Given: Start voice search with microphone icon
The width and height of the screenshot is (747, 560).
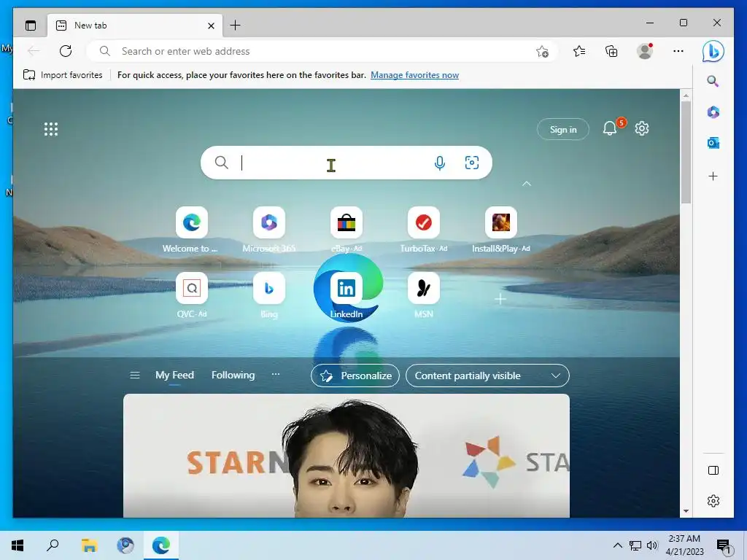Looking at the screenshot, I should [440, 163].
